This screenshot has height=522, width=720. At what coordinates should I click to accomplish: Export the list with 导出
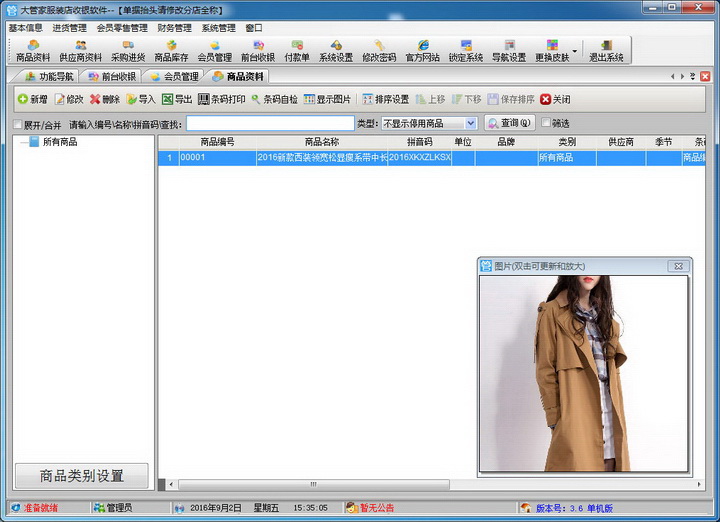tap(176, 99)
